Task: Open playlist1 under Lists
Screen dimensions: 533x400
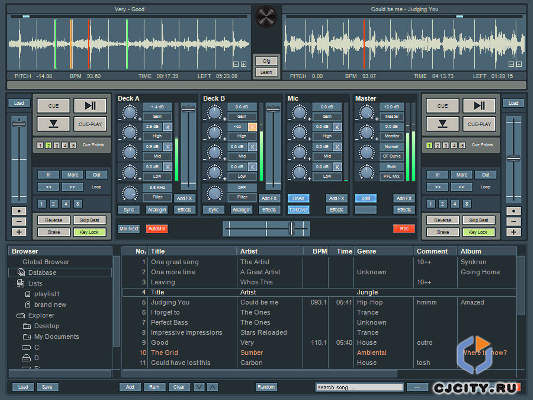Action: point(47,294)
